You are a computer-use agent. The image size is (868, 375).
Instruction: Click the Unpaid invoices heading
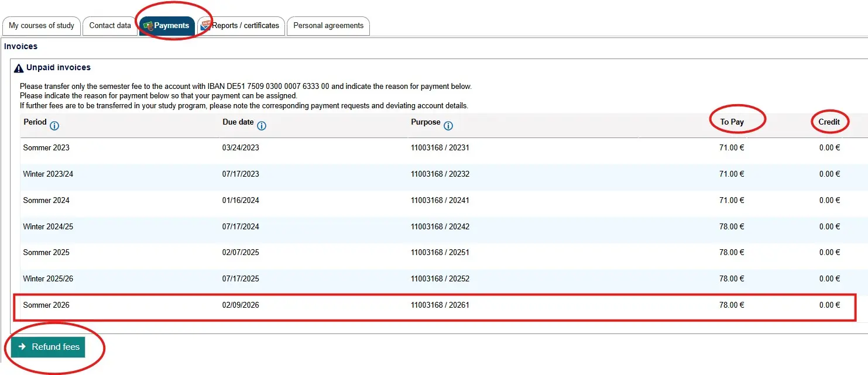click(x=59, y=68)
